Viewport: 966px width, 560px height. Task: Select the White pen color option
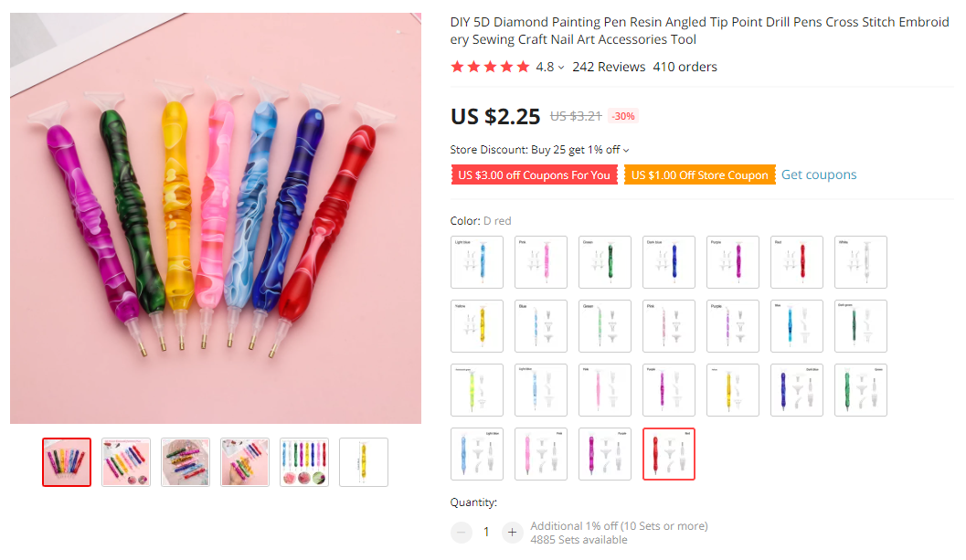pos(861,262)
